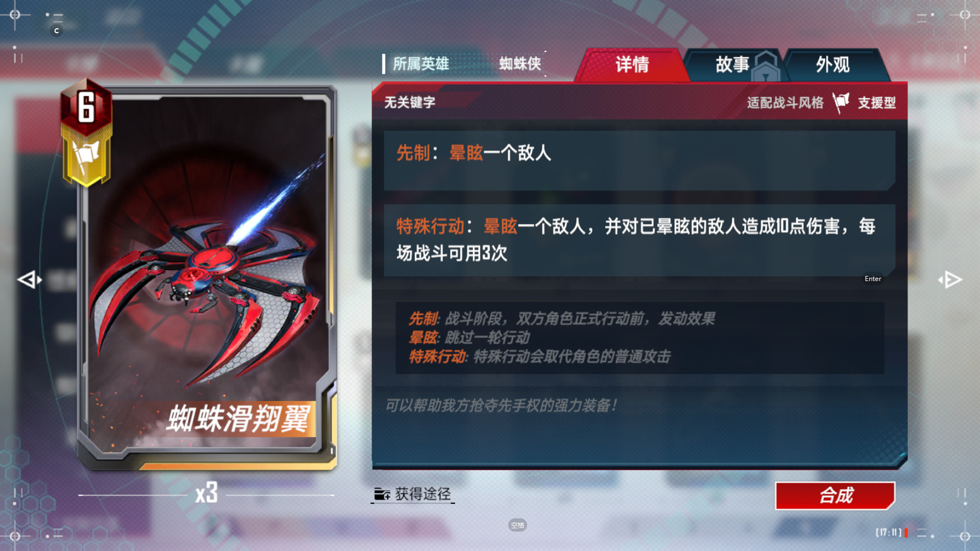Click the yellow flag badge on card
This screenshot has width=980, height=551.
tap(86, 158)
